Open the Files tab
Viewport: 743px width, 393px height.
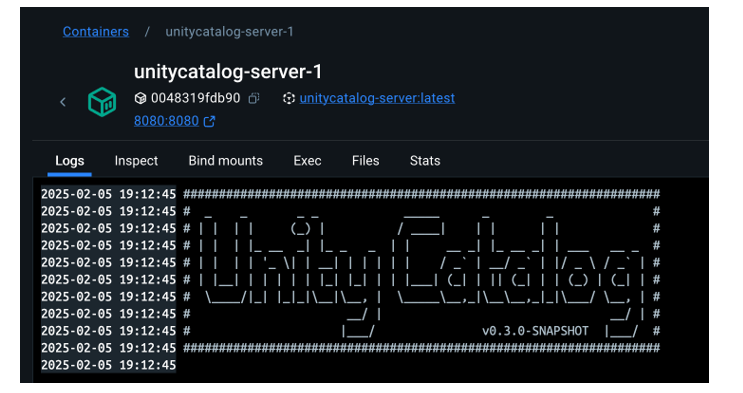tap(365, 161)
